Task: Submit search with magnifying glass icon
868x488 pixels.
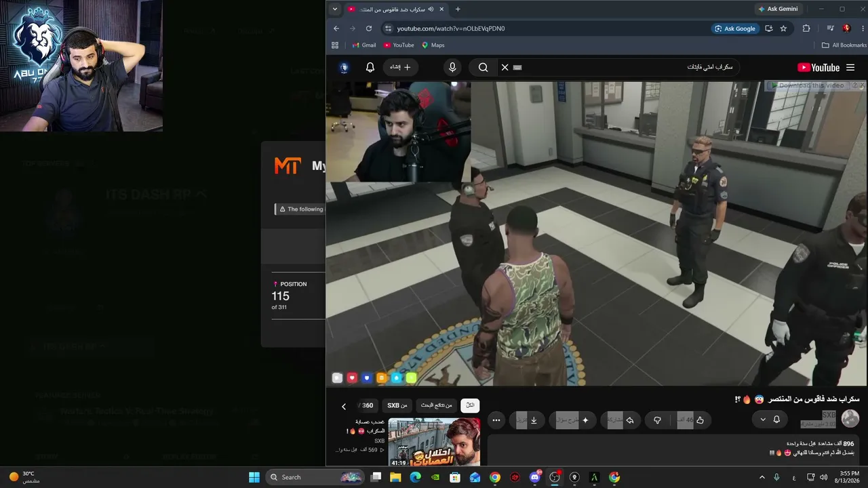Action: click(x=483, y=67)
